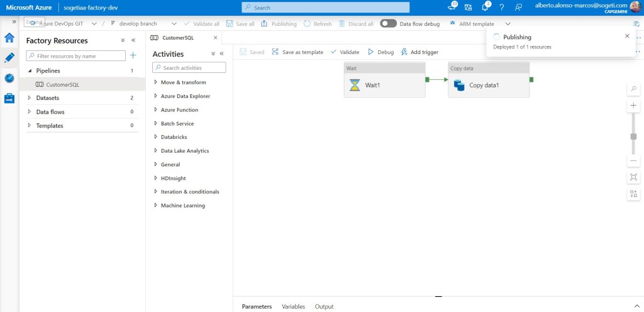Toggle the Data flow debug switch
The image size is (644, 312).
click(x=388, y=24)
